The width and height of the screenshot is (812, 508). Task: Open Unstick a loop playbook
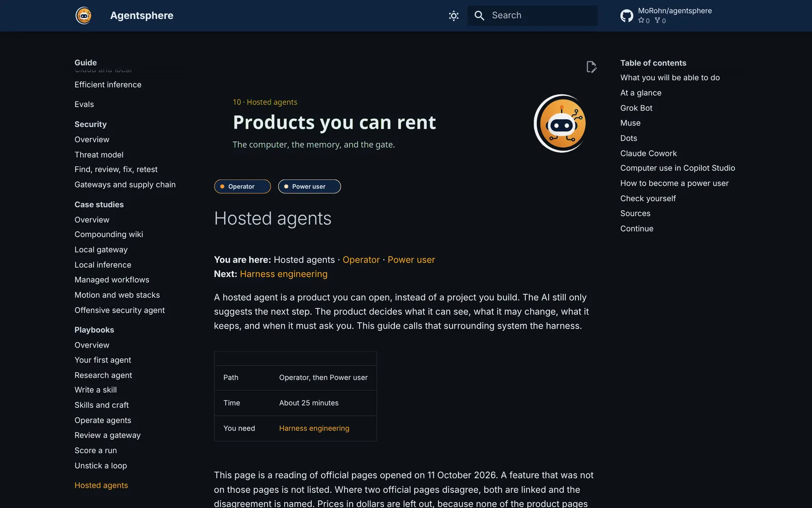click(x=100, y=466)
